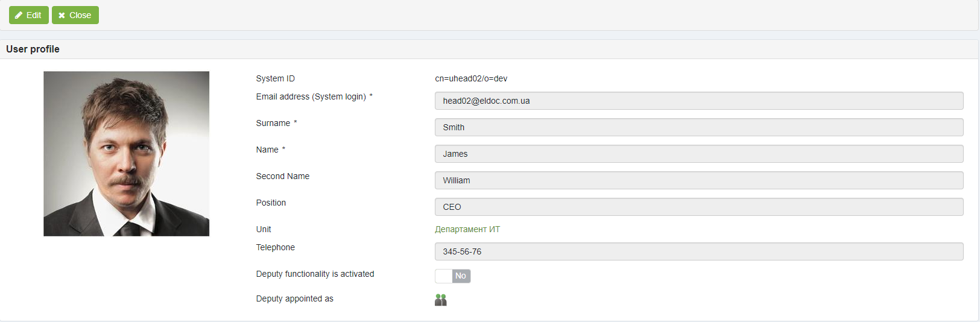Viewport: 980px width, 322px height.
Task: Click the Telephone field 345-56-76
Action: (699, 251)
